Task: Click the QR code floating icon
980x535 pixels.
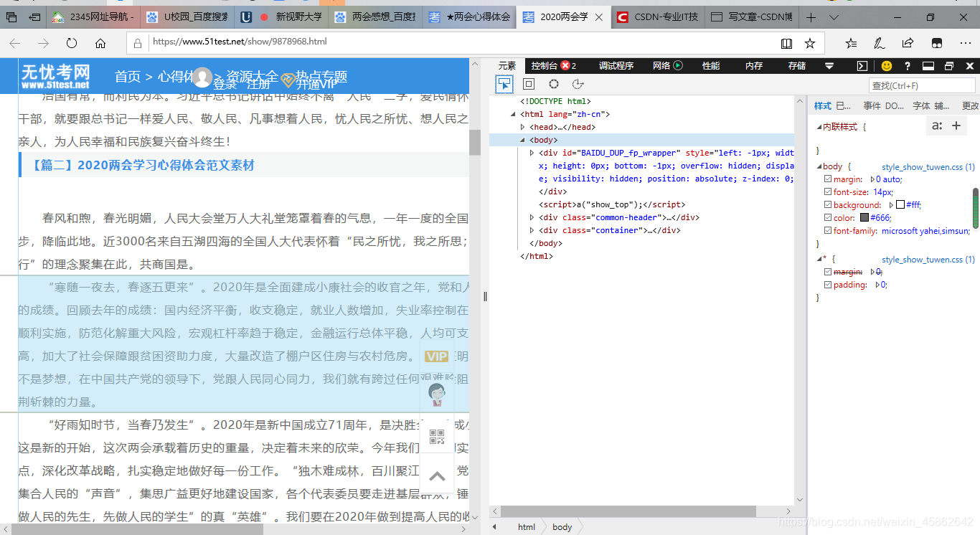Action: coord(437,437)
